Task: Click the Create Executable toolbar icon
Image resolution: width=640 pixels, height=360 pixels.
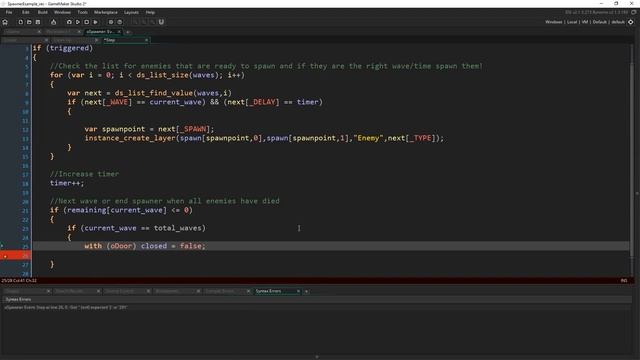Action: pyautogui.click(x=53, y=22)
